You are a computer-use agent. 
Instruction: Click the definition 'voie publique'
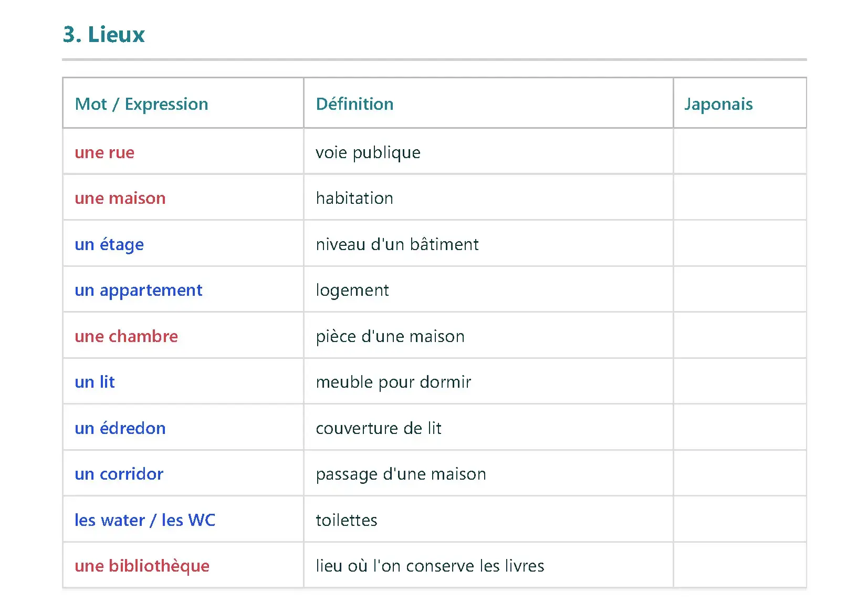(x=368, y=152)
